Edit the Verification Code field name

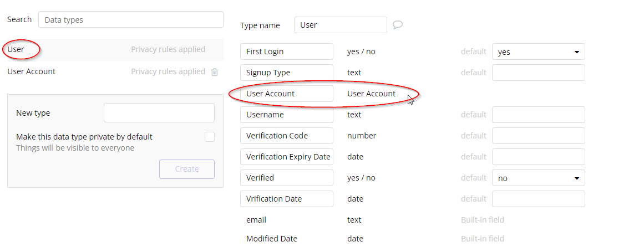[x=287, y=136]
